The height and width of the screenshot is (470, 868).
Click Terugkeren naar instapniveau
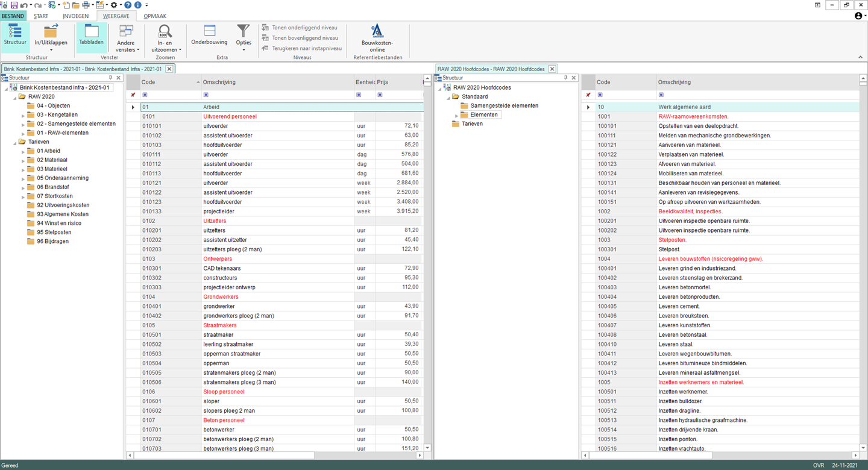tap(302, 48)
